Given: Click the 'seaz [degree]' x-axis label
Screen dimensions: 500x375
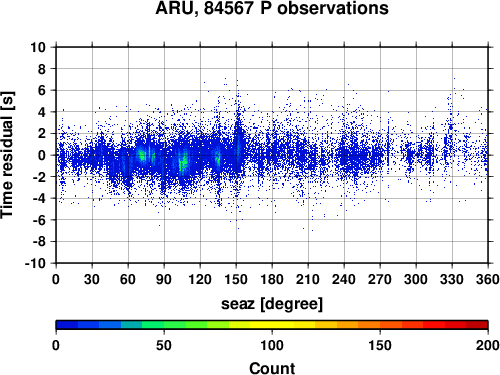Looking at the screenshot, I should (272, 304).
